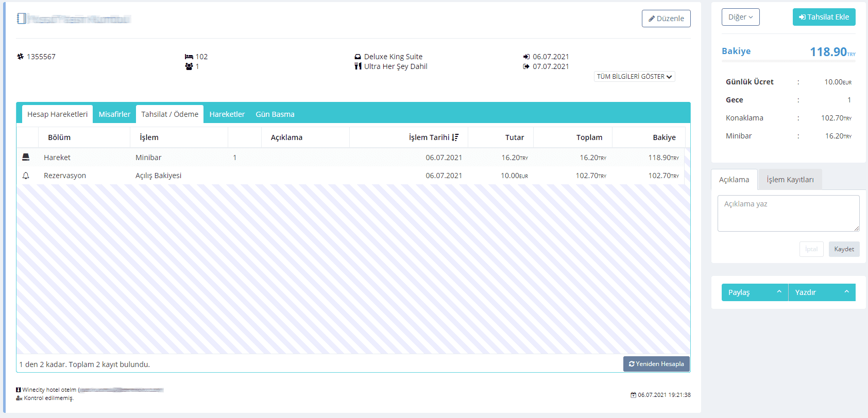Click the Toplam column header
This screenshot has height=418, width=868.
click(x=572, y=137)
